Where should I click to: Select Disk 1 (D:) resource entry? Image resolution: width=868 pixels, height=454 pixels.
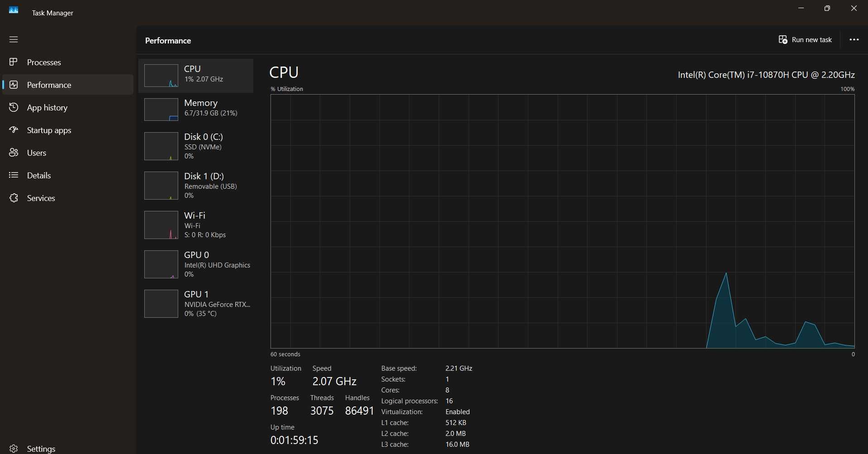coord(196,186)
